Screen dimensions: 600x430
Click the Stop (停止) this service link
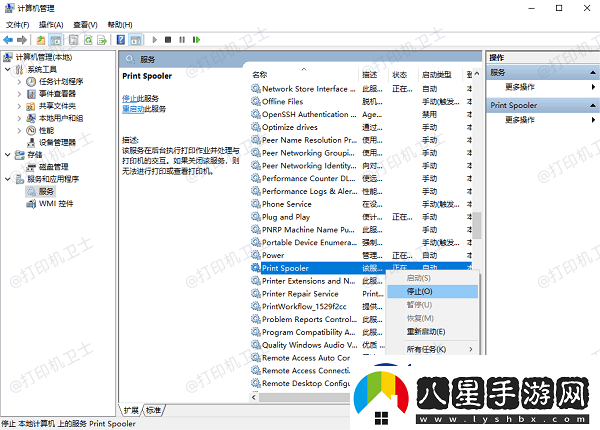(x=129, y=99)
